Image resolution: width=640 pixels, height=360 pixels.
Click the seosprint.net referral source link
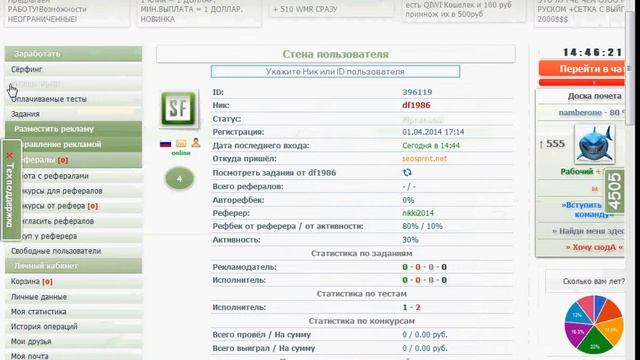(424, 159)
